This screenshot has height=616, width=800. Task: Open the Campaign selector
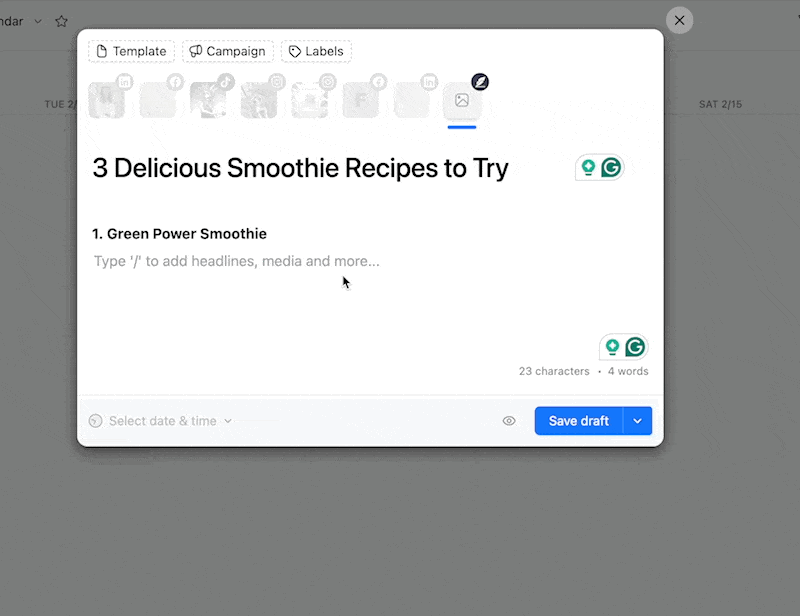(x=228, y=51)
